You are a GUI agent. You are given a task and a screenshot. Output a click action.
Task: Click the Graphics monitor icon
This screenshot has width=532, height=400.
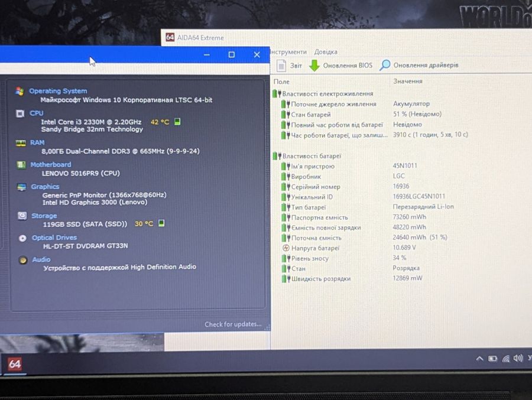coord(22,187)
